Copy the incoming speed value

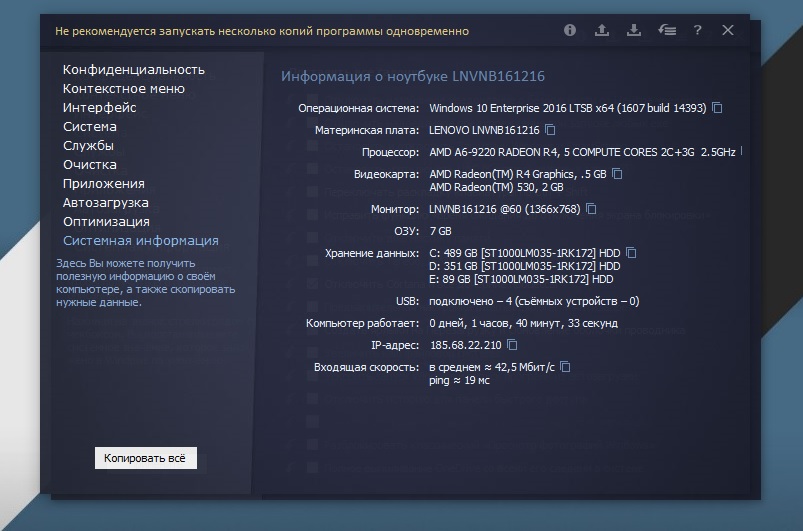tap(566, 367)
